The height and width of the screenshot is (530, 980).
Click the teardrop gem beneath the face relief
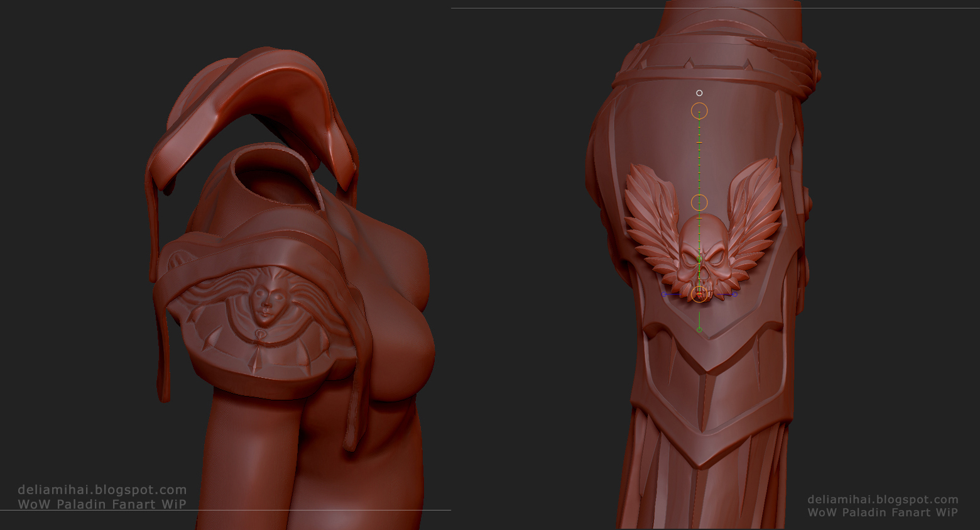[x=259, y=334]
